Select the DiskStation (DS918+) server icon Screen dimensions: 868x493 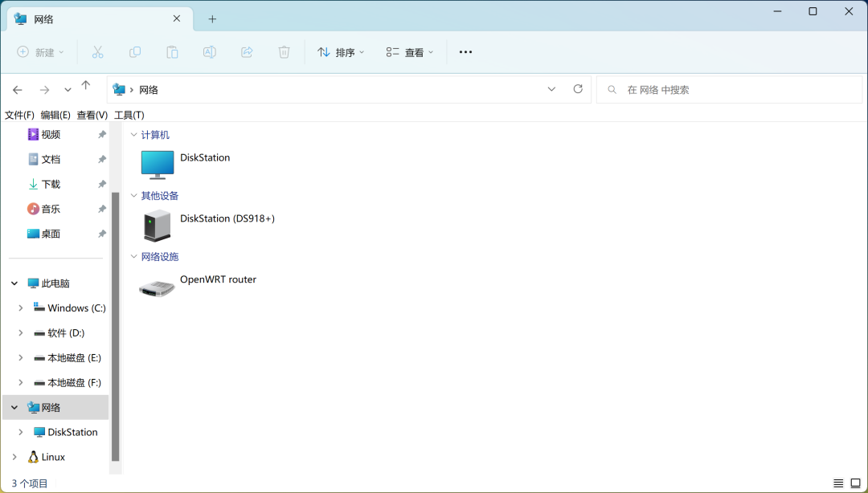[x=158, y=225]
